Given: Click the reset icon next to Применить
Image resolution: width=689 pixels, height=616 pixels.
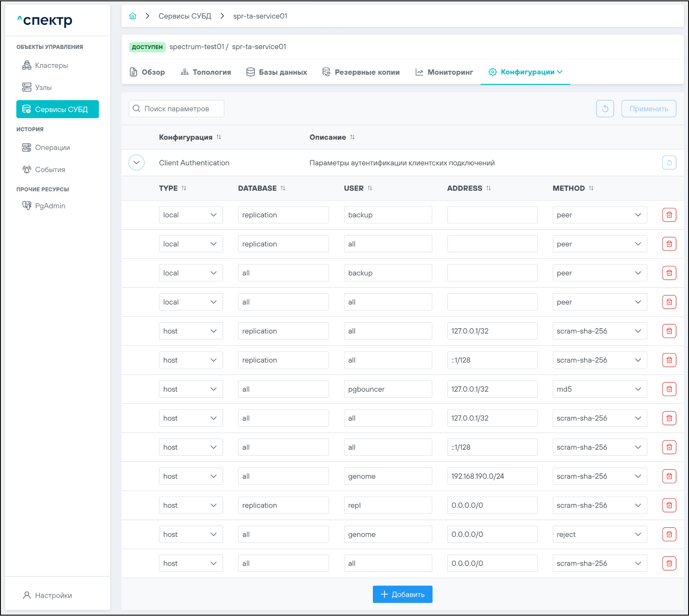Looking at the screenshot, I should tap(605, 109).
